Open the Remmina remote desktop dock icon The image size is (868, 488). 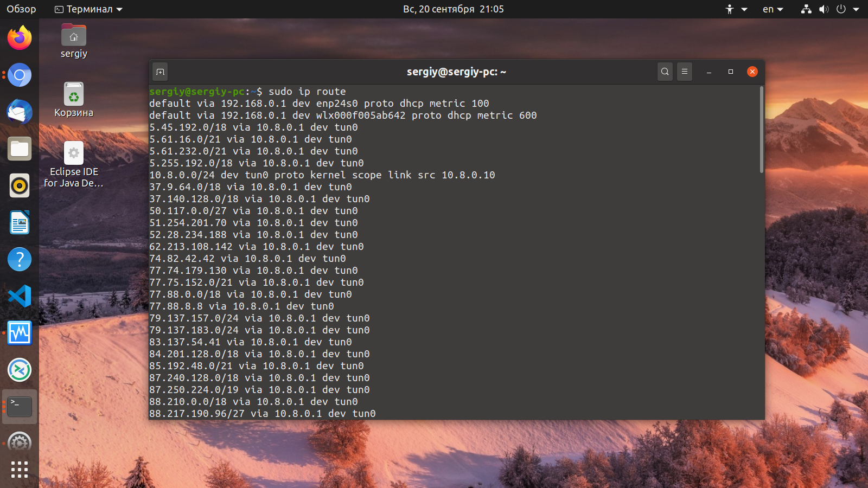tap(20, 370)
